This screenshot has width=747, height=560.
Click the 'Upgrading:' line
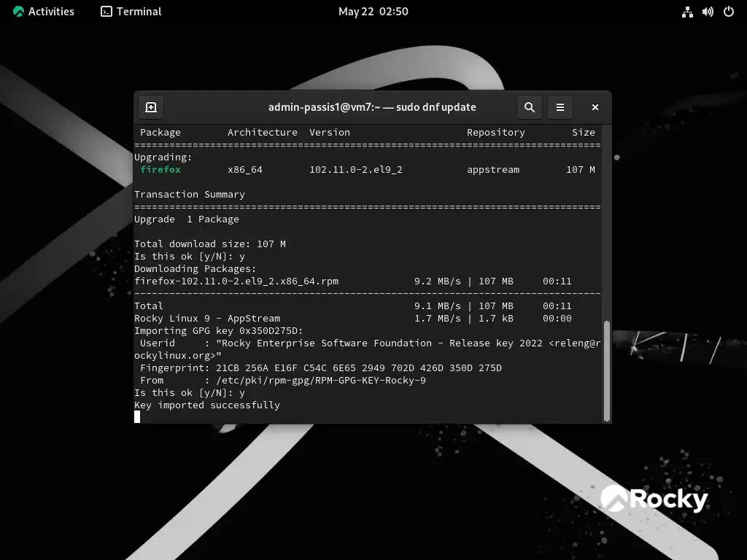coord(163,157)
